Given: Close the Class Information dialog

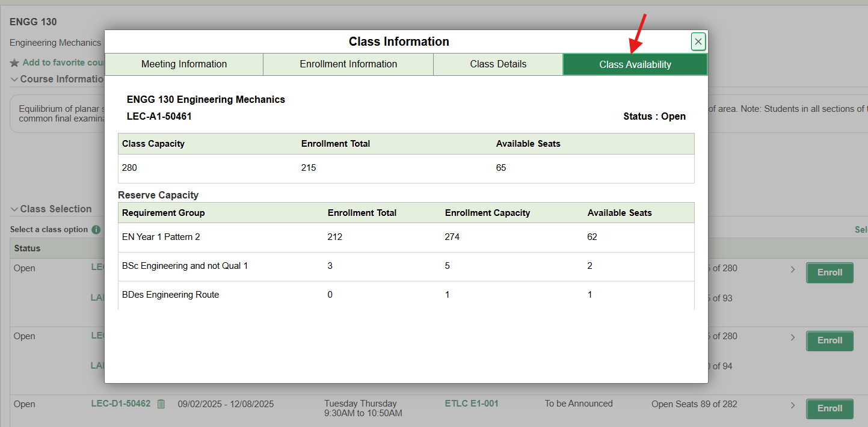Looking at the screenshot, I should click(698, 41).
